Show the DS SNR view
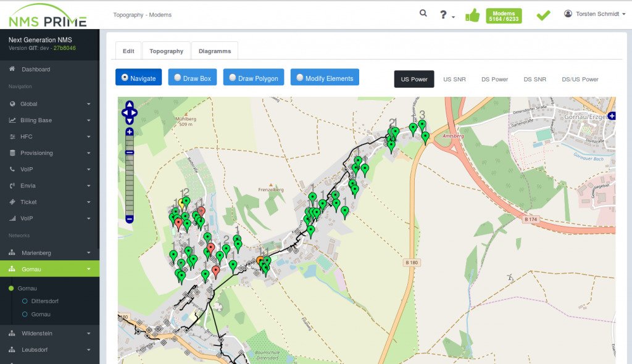The width and height of the screenshot is (632, 364). pyautogui.click(x=535, y=79)
